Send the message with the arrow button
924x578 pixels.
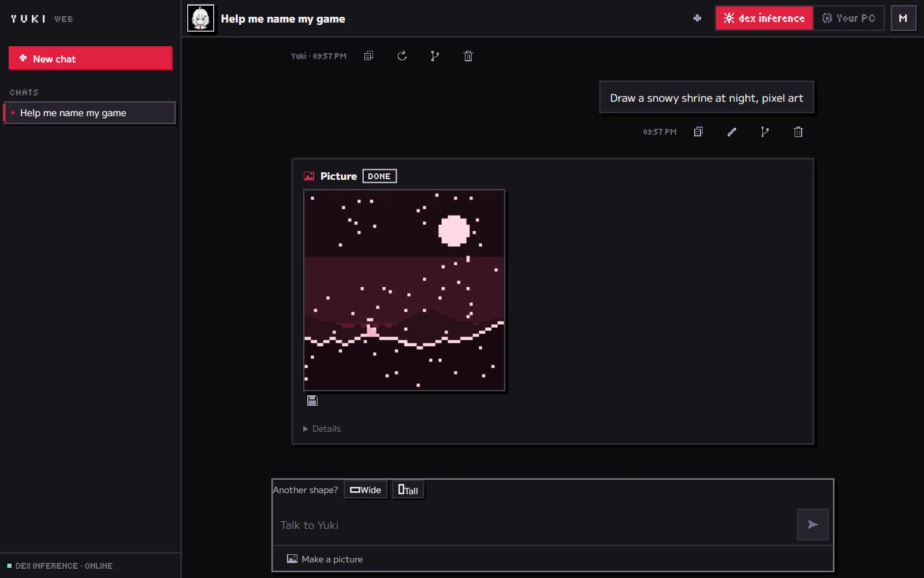pyautogui.click(x=813, y=524)
